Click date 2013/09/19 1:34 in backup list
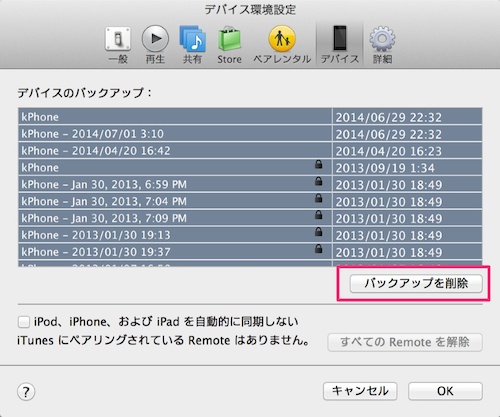Screen dimensions: 500x417 pos(385,168)
